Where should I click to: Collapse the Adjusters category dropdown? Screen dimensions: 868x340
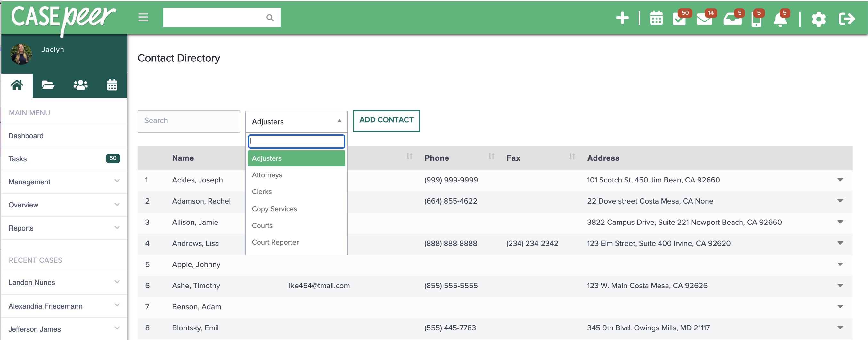click(x=296, y=122)
